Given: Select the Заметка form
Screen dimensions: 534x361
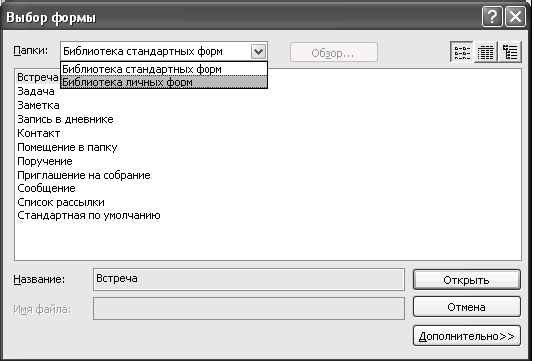Looking at the screenshot, I should click(38, 105).
